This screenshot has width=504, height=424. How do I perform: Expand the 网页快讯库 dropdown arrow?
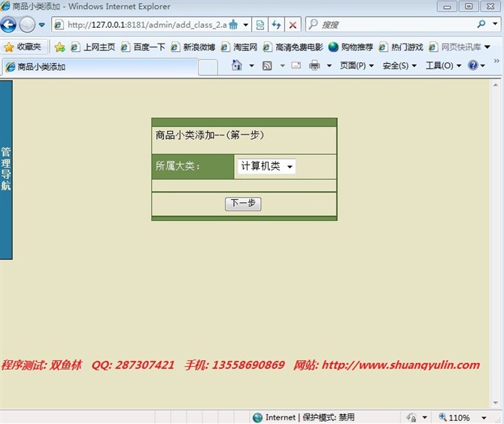point(487,47)
